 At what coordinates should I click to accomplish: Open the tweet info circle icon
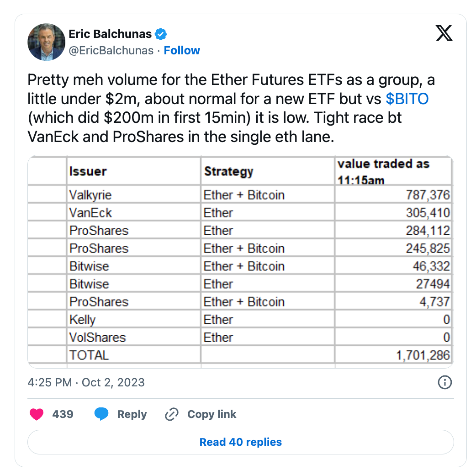click(x=445, y=382)
